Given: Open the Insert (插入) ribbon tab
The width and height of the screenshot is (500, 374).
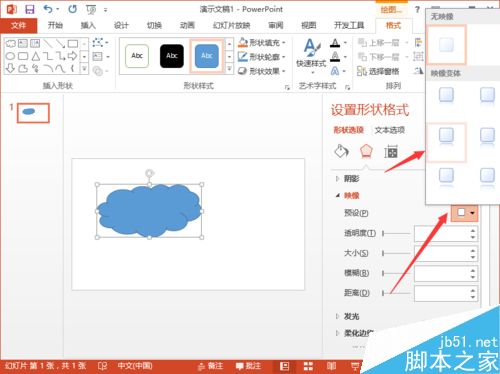Looking at the screenshot, I should [x=88, y=25].
